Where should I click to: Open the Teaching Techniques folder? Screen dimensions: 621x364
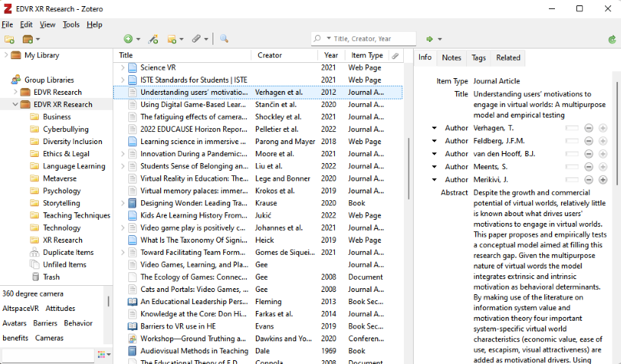pos(71,215)
